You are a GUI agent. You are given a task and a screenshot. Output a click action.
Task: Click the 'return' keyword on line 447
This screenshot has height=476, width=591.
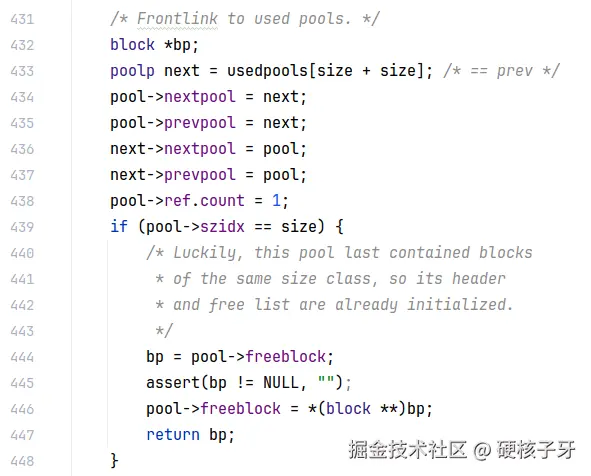[173, 435]
